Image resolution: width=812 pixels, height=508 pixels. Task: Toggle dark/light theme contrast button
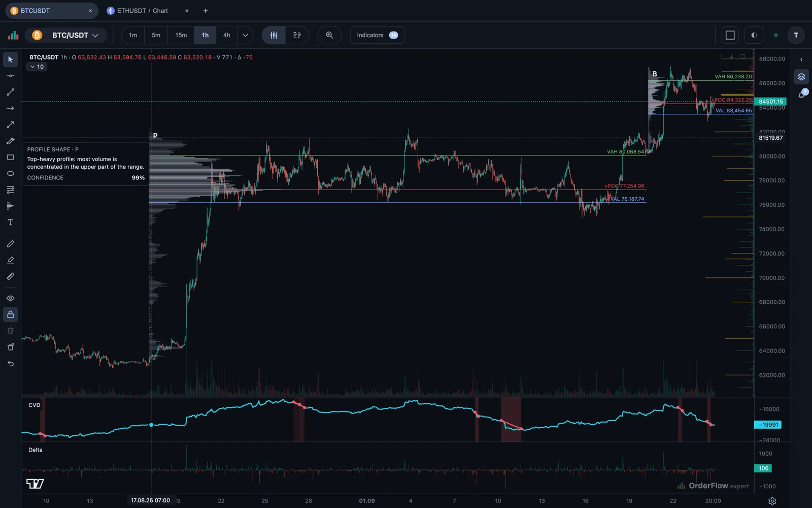[x=754, y=35]
